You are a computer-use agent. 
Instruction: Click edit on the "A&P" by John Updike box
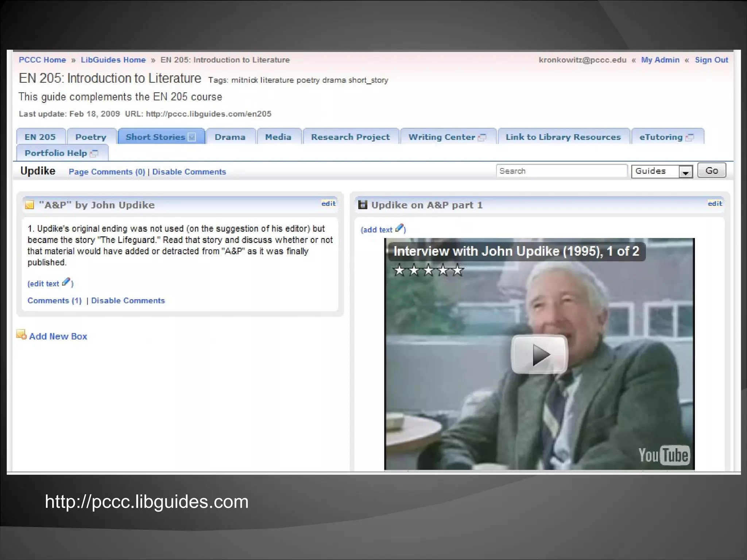click(328, 203)
